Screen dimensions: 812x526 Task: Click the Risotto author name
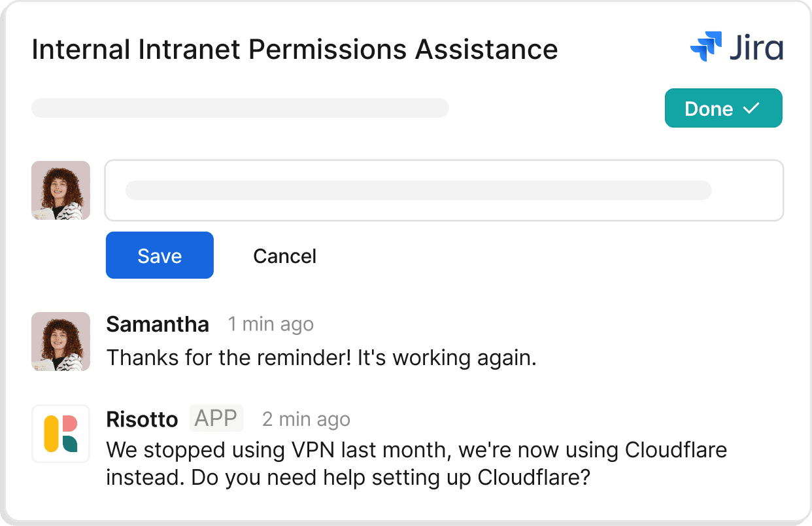coord(142,419)
